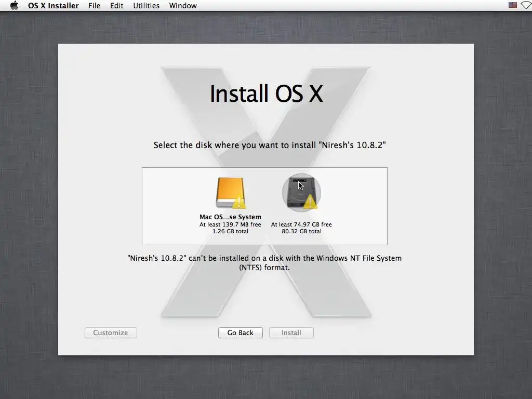Click the "1.26 GB total" text
The height and width of the screenshot is (399, 532).
(x=230, y=231)
